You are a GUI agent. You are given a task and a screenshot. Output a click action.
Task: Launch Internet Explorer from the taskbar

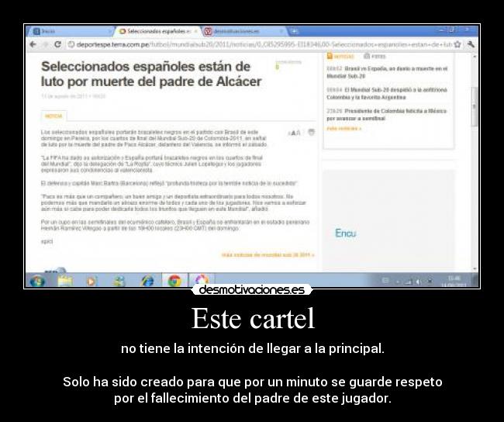(147, 281)
